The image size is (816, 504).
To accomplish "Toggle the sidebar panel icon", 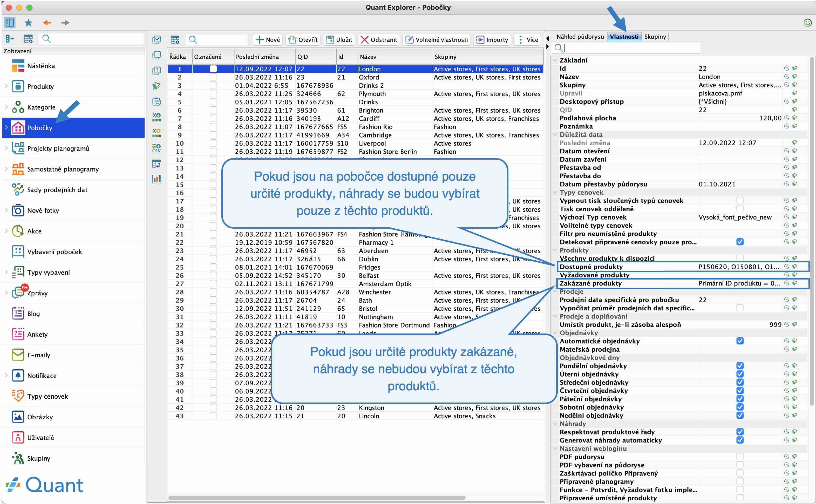I will (9, 23).
